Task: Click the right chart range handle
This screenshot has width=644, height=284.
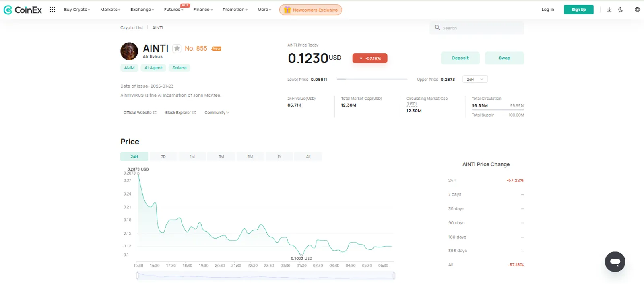Action: 394,276
